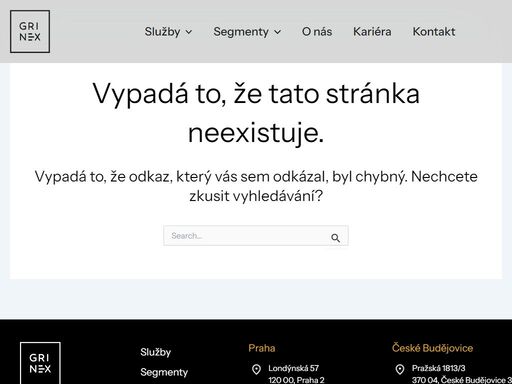Expand the Segmenty dropdown chevron
512x384 pixels.
(277, 32)
